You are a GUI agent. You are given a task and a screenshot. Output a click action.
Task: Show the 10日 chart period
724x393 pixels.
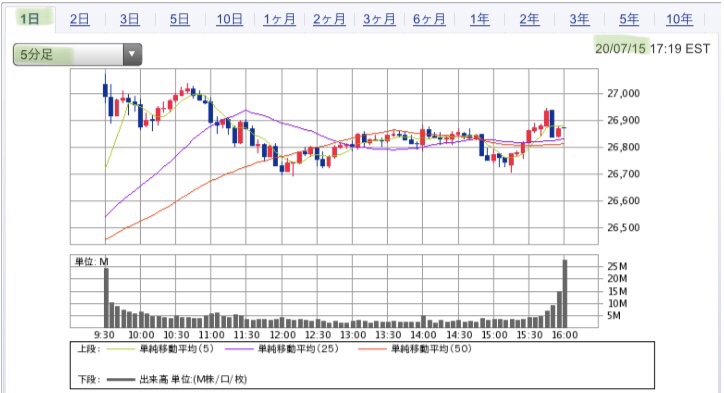point(229,19)
